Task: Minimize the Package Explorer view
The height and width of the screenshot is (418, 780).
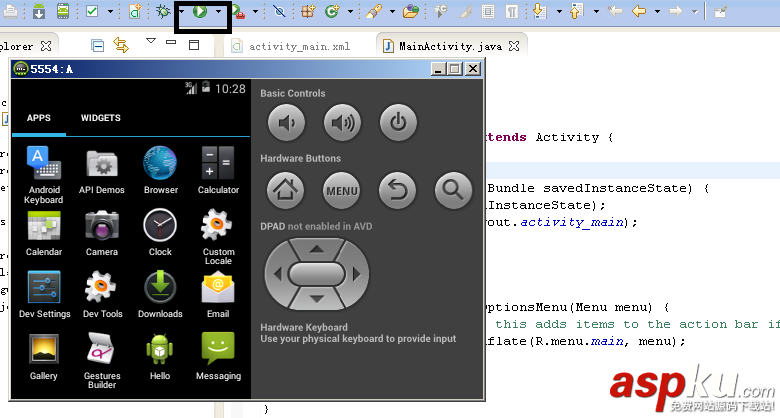Action: pos(171,42)
